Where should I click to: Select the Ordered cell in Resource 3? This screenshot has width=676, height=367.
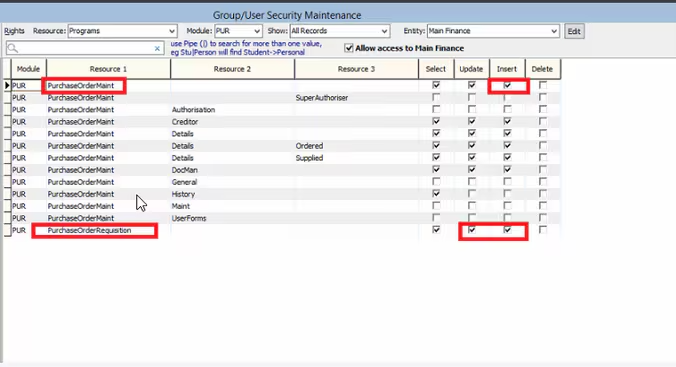point(357,146)
